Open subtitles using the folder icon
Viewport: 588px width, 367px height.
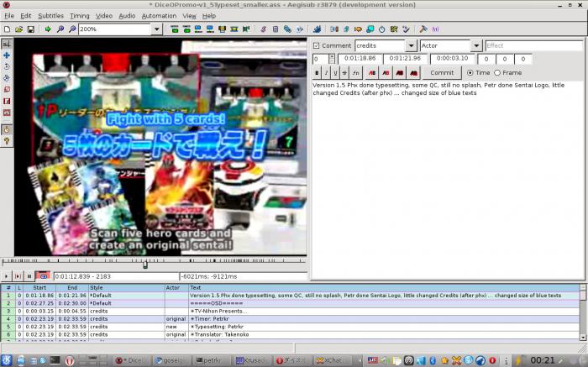pyautogui.click(x=18, y=29)
